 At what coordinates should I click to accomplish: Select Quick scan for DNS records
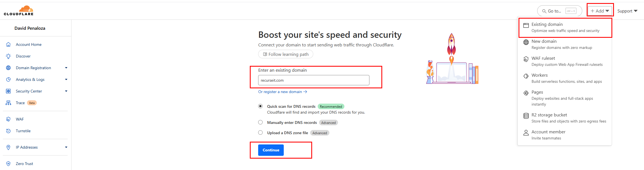[x=260, y=106]
